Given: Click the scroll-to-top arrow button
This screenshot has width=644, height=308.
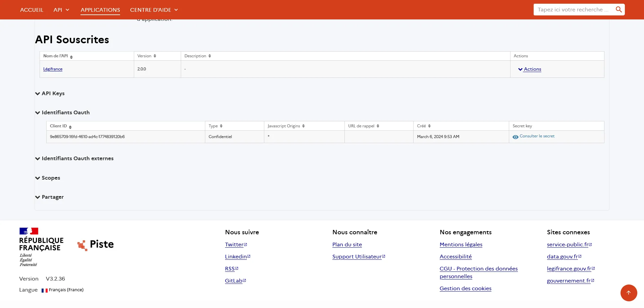Looking at the screenshot, I should pos(629,293).
